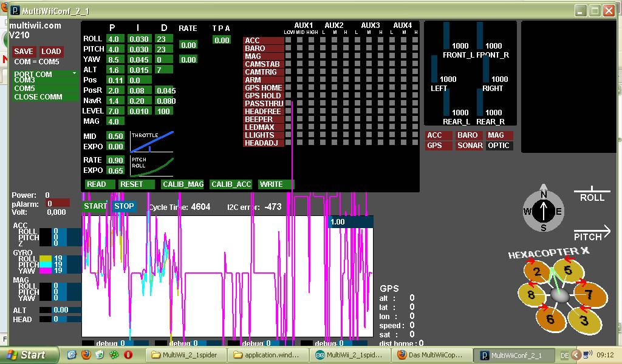Image resolution: width=622 pixels, height=364 pixels.
Task: Click the hexacopter motor 3 icon
Action: [584, 320]
